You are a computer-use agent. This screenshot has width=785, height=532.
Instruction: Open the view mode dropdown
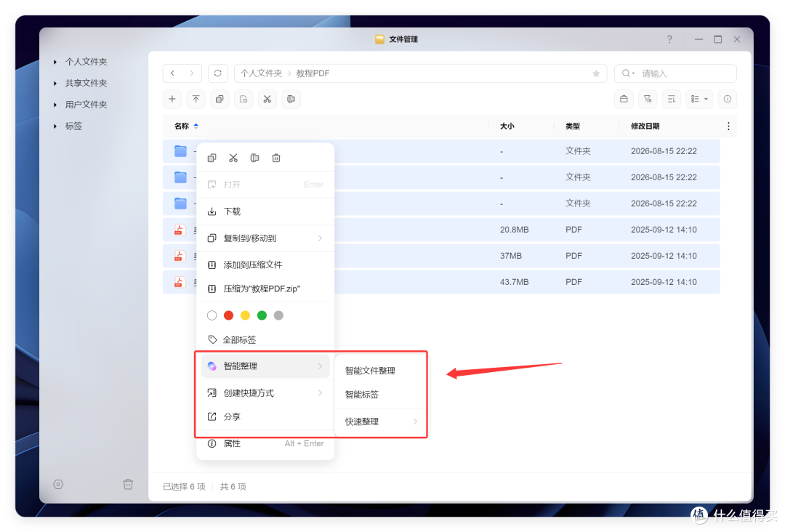699,99
